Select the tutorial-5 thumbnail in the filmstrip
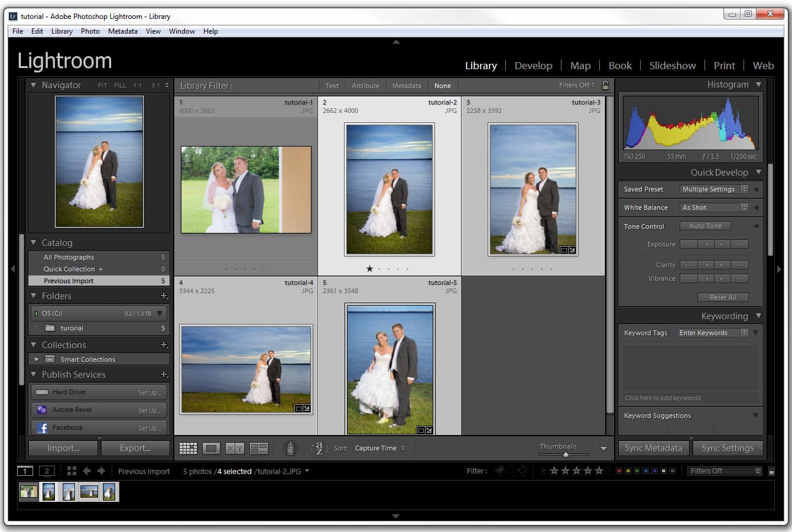The height and width of the screenshot is (532, 792). [x=109, y=491]
